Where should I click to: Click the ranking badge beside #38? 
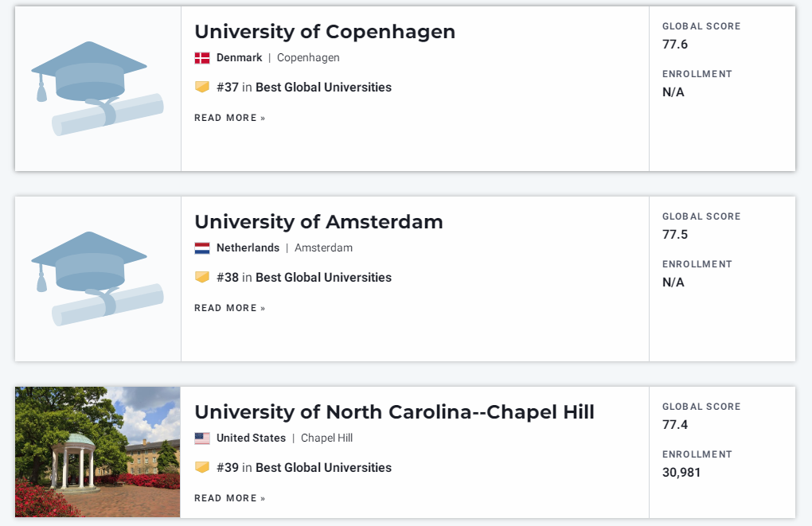202,277
